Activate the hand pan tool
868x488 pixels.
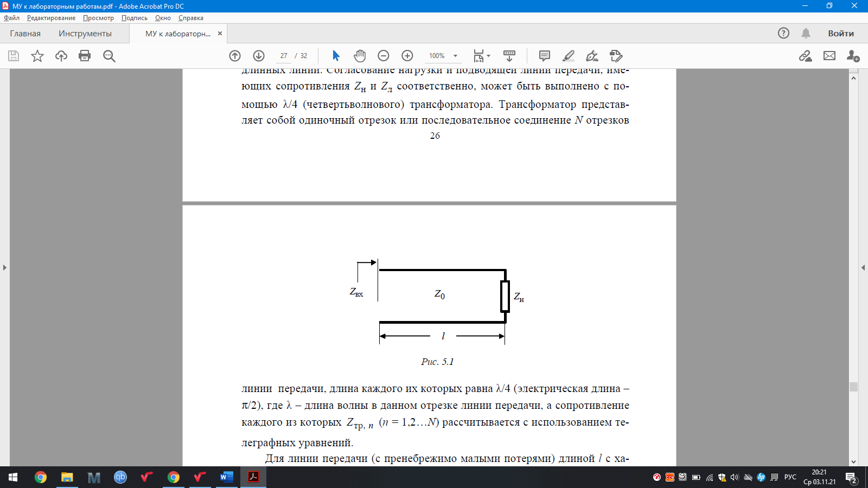coord(360,56)
